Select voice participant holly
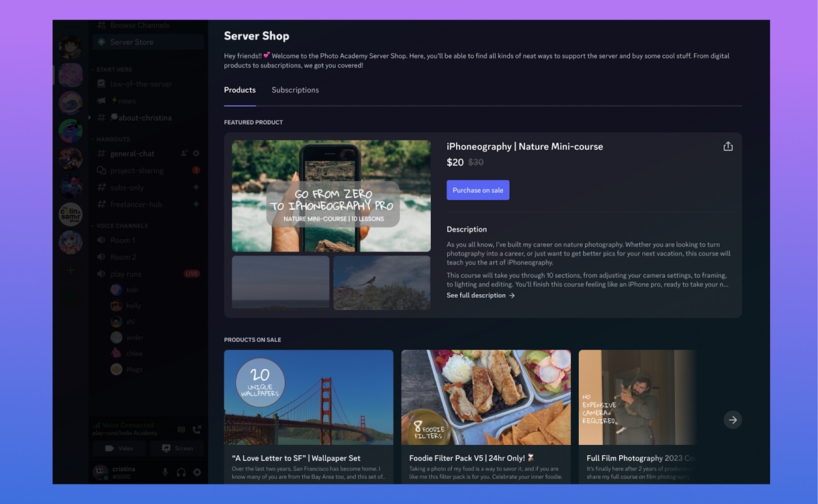This screenshot has width=818, height=504. point(125,306)
